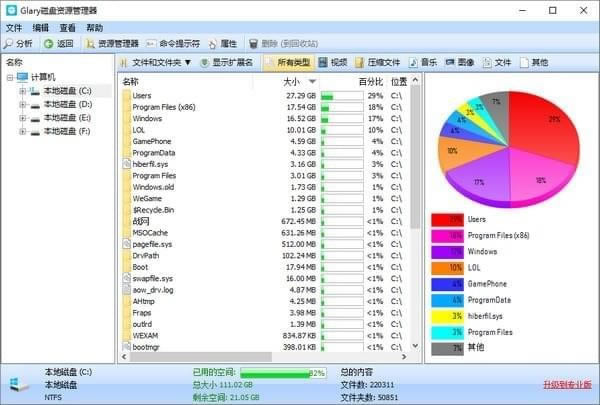Viewport: 600px width, 405px height.
Task: Filter by 其他 type
Action: pyautogui.click(x=534, y=62)
